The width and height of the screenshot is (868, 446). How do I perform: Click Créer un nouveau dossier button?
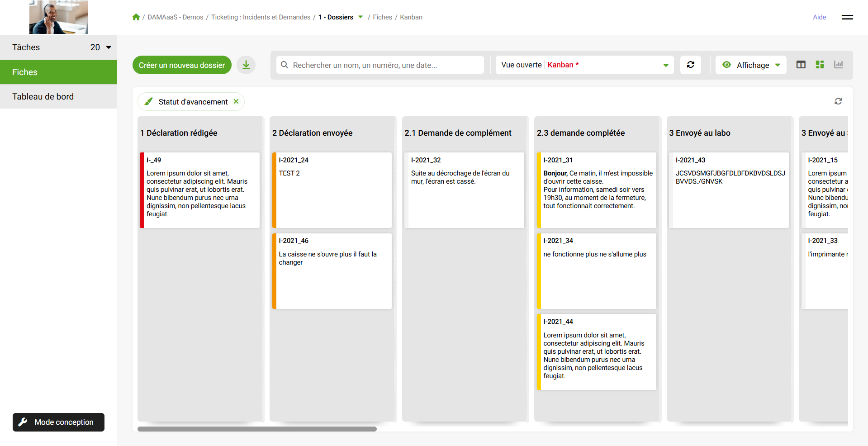182,65
